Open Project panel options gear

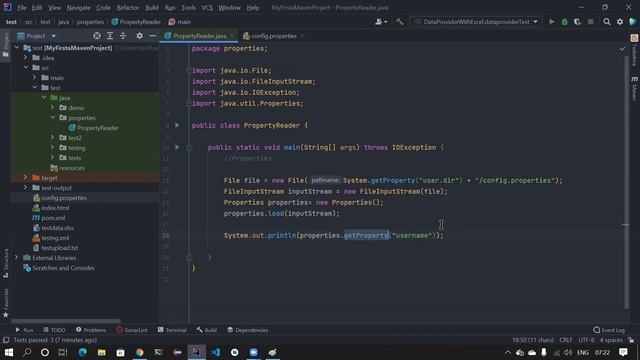[140, 36]
